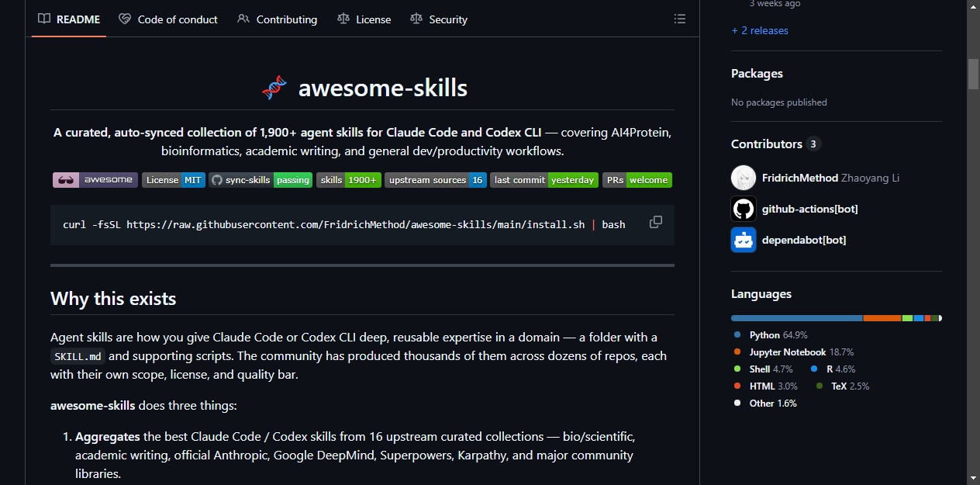Open the Packages heading link
Viewport: 980px width, 485px height.
tap(757, 74)
